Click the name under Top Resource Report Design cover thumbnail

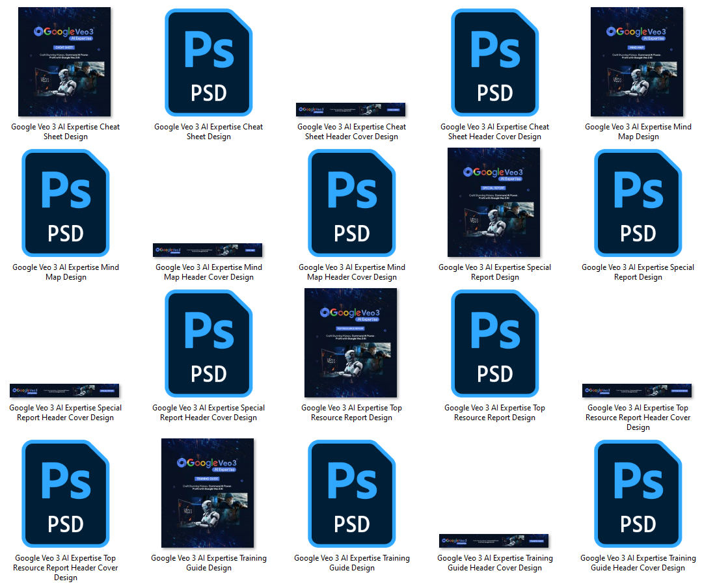pyautogui.click(x=351, y=412)
